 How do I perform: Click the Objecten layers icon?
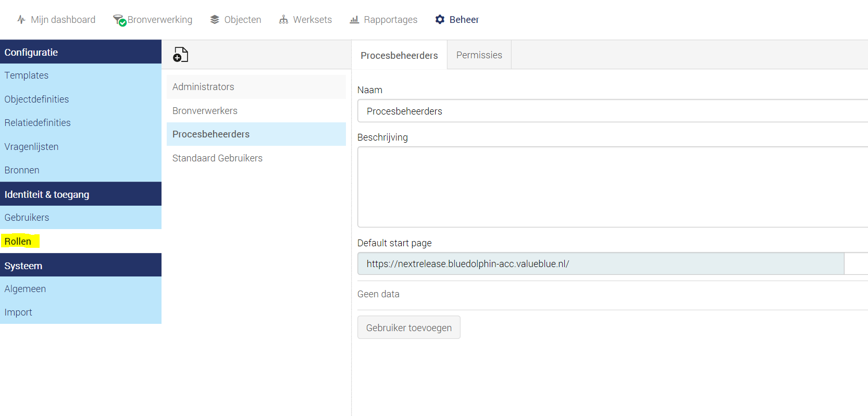pos(215,20)
